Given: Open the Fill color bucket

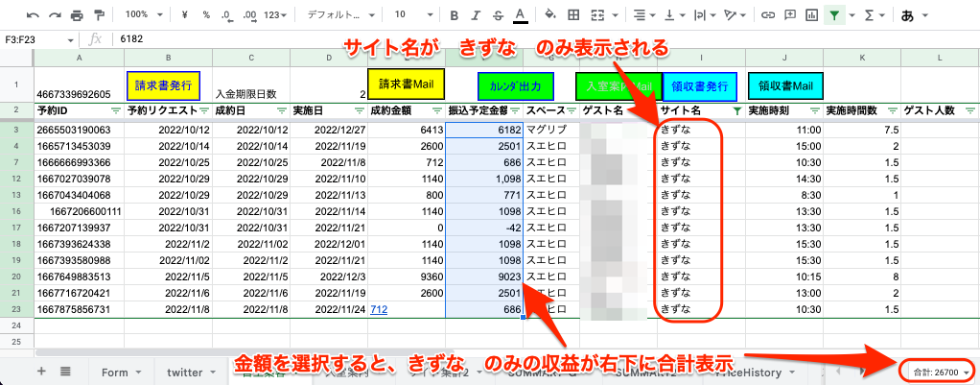Looking at the screenshot, I should tap(549, 15).
